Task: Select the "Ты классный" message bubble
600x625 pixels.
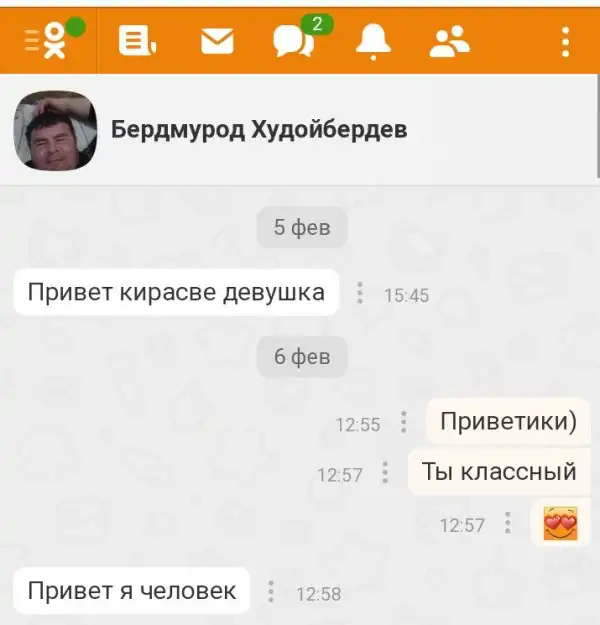Action: pos(499,472)
